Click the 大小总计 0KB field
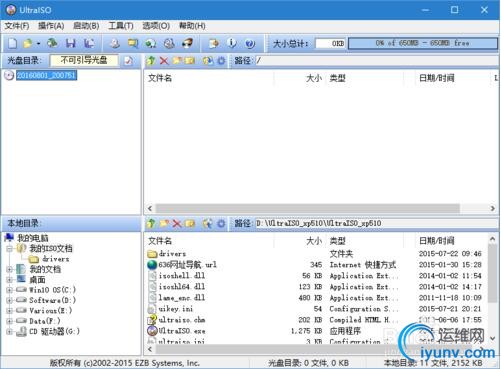The width and height of the screenshot is (501, 369). click(330, 43)
